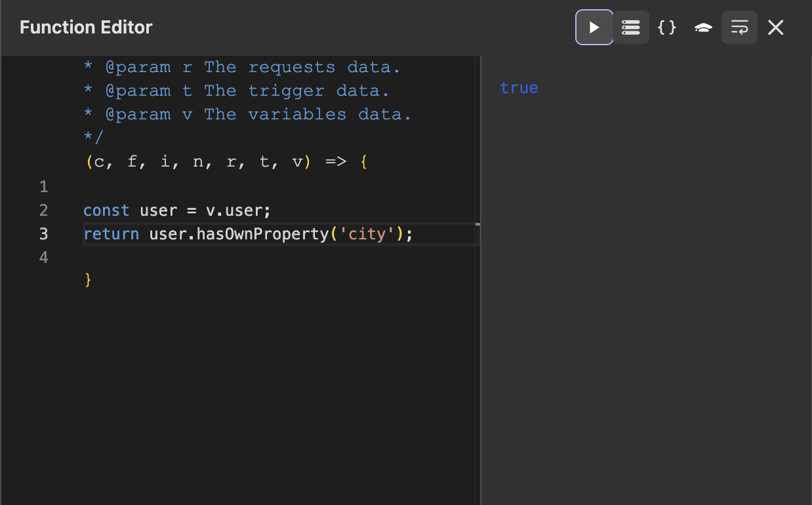
Task: Click the comment end '*/' line
Action: click(94, 138)
